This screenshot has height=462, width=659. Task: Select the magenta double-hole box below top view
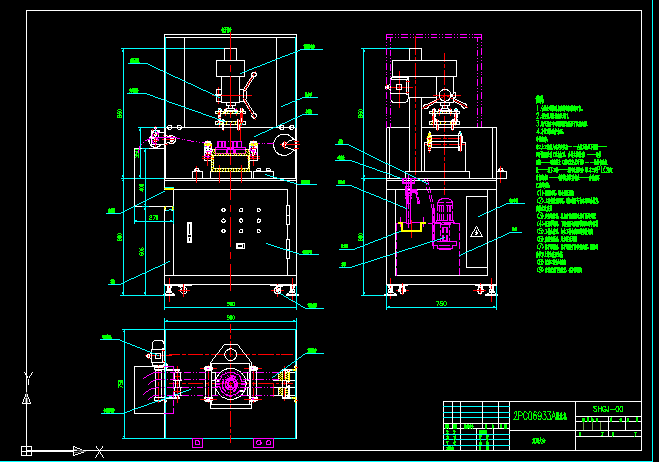(x=264, y=443)
